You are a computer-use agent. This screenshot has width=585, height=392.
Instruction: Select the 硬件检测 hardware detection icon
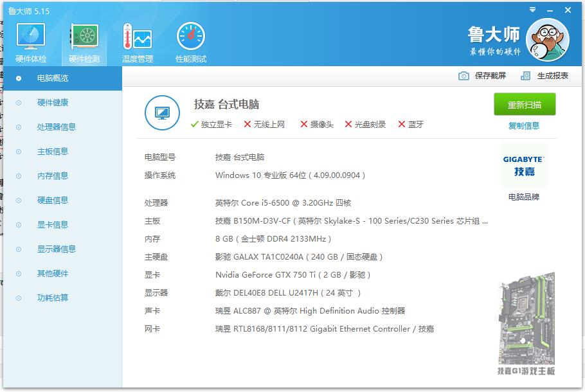coord(84,42)
